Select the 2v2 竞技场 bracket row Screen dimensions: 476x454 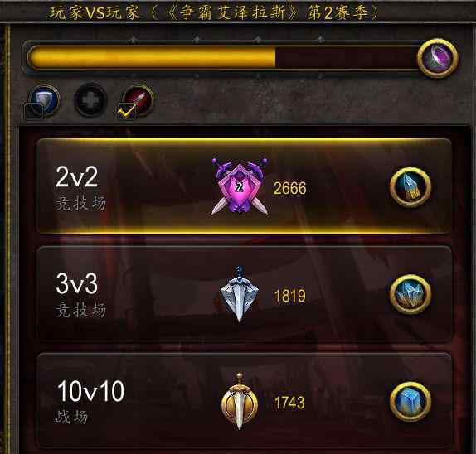(245, 186)
